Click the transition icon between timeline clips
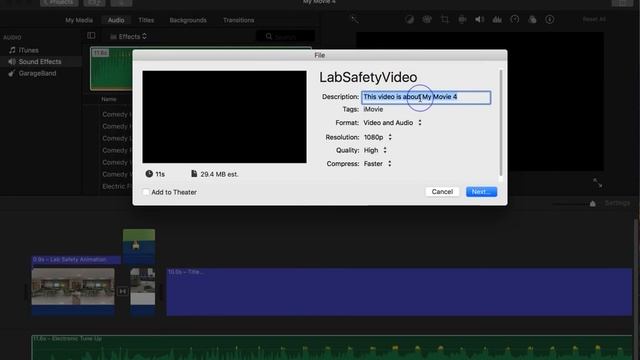The image size is (640, 360). click(122, 291)
